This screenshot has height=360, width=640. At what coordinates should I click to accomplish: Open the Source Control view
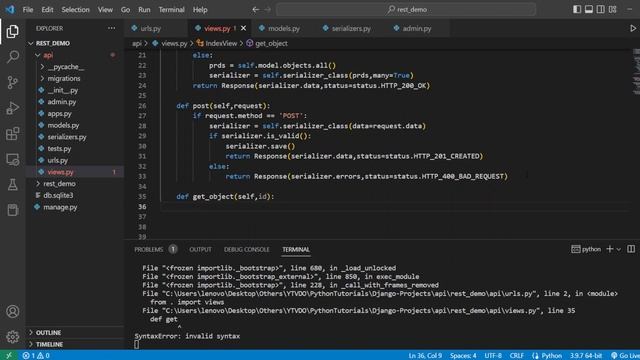pos(13,82)
